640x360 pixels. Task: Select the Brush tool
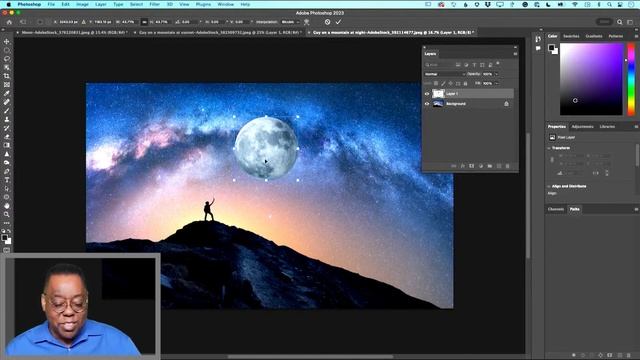pos(7,111)
